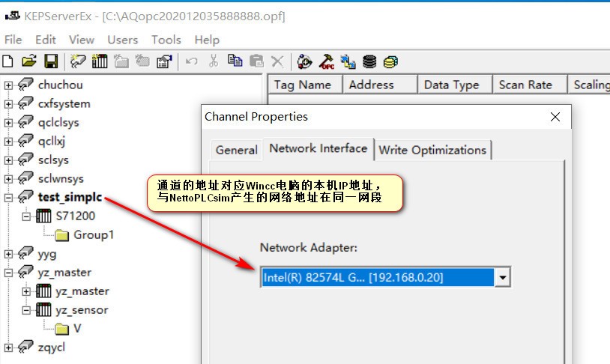Viewport: 610px width, 364px height.
Task: Open the Tools menu
Action: [166, 40]
